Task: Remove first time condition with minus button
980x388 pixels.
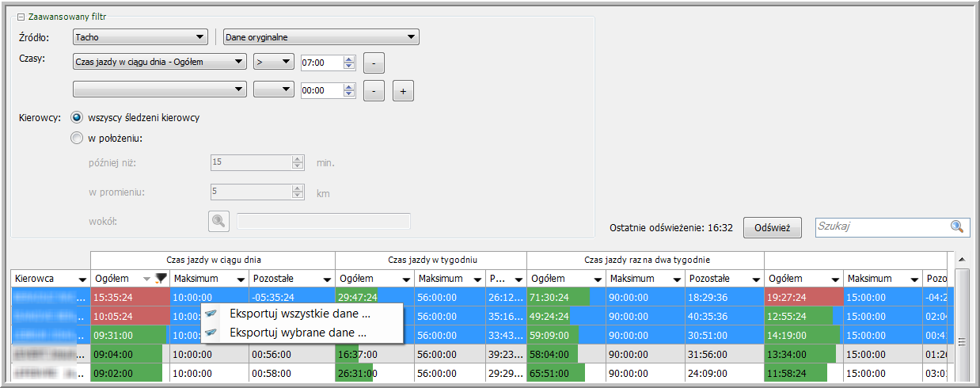Action: 374,63
